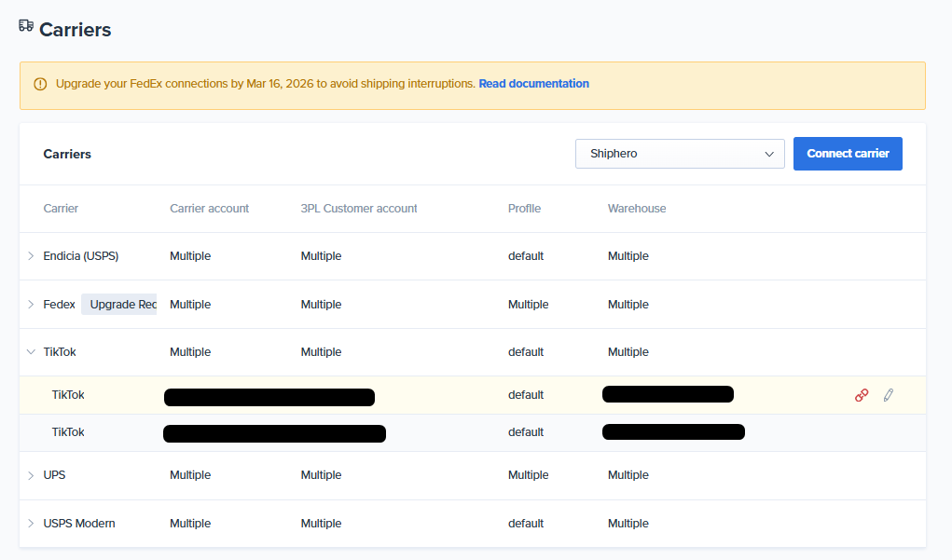Screen dimensions: 952x560
Task: Expand the USPS Modern carrier row
Action: 31,524
